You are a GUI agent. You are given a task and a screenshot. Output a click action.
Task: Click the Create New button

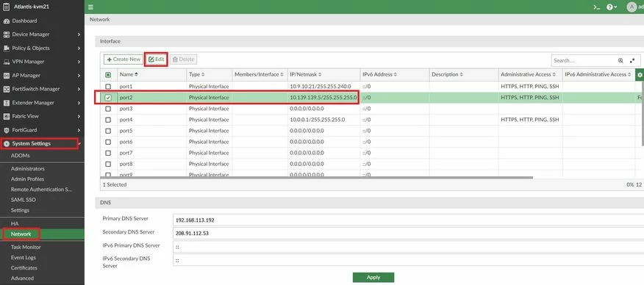coord(124,59)
